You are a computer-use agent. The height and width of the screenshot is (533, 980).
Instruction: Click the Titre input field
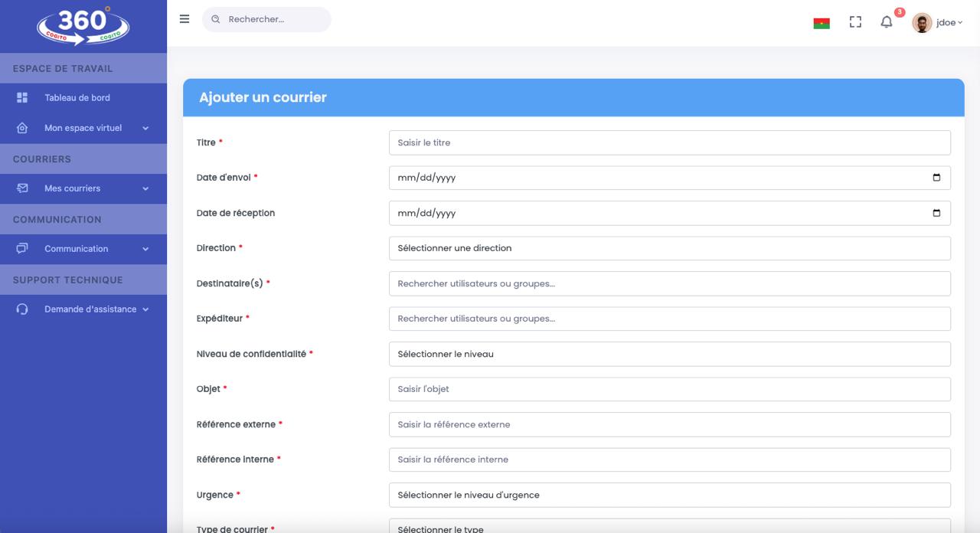tap(669, 142)
